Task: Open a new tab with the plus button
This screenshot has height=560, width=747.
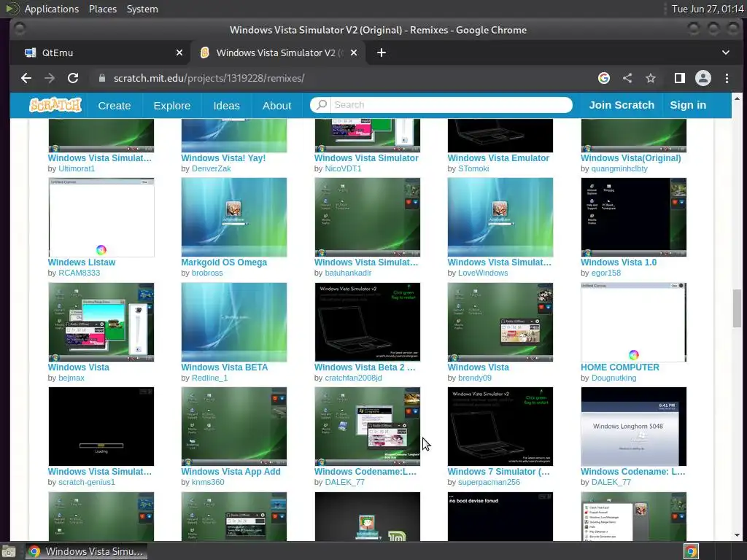Action: [382, 52]
